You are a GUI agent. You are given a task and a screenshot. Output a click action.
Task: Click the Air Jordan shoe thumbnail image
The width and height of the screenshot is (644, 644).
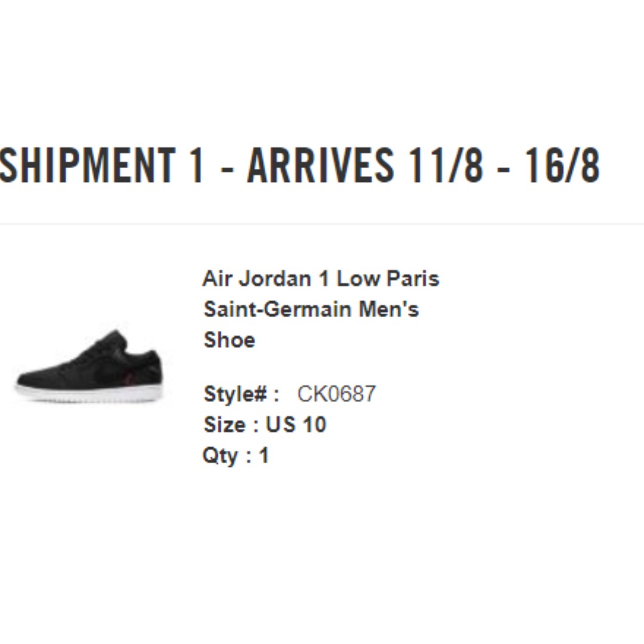[x=89, y=366]
